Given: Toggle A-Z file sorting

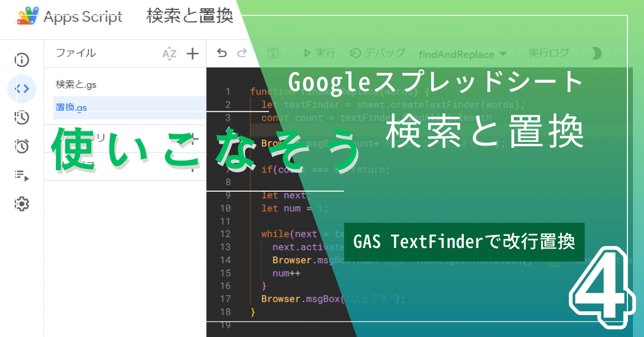Looking at the screenshot, I should 170,53.
